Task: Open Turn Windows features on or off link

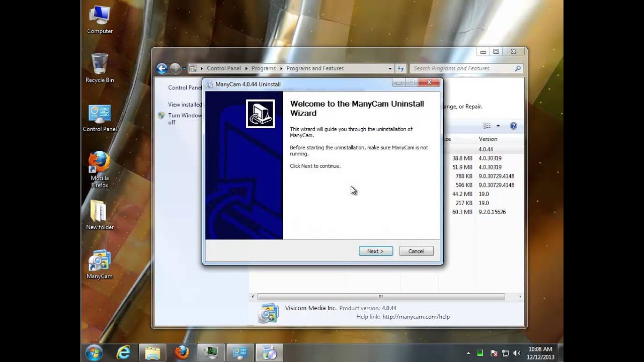Action: pos(185,119)
